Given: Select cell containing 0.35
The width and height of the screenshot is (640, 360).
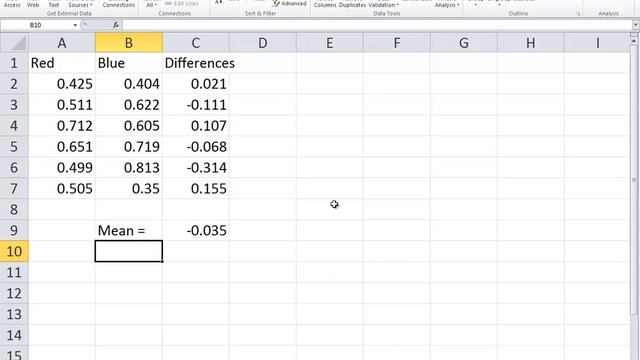Looking at the screenshot, I should pyautogui.click(x=129, y=189).
